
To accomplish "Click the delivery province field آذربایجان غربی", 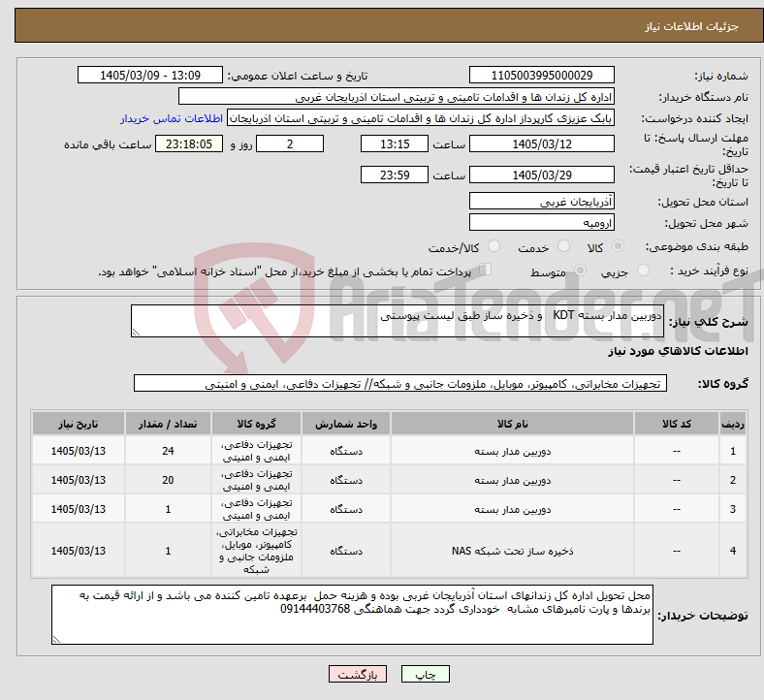I will click(x=541, y=202).
